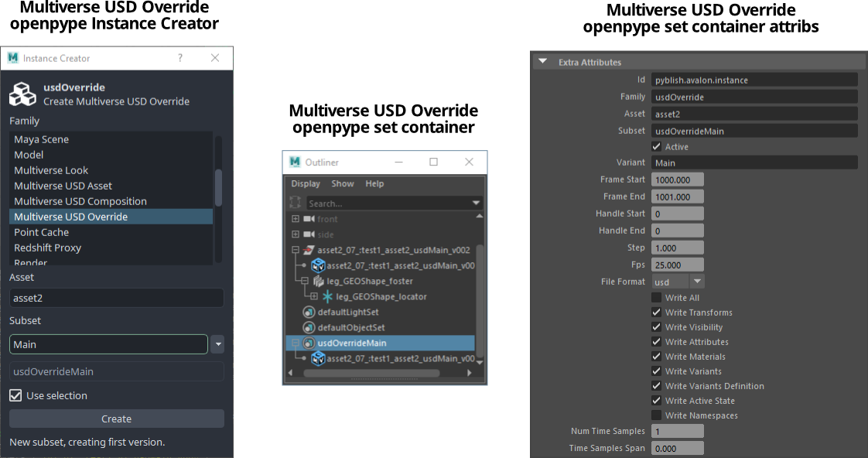Click the front camera icon in Outliner

pos(309,219)
